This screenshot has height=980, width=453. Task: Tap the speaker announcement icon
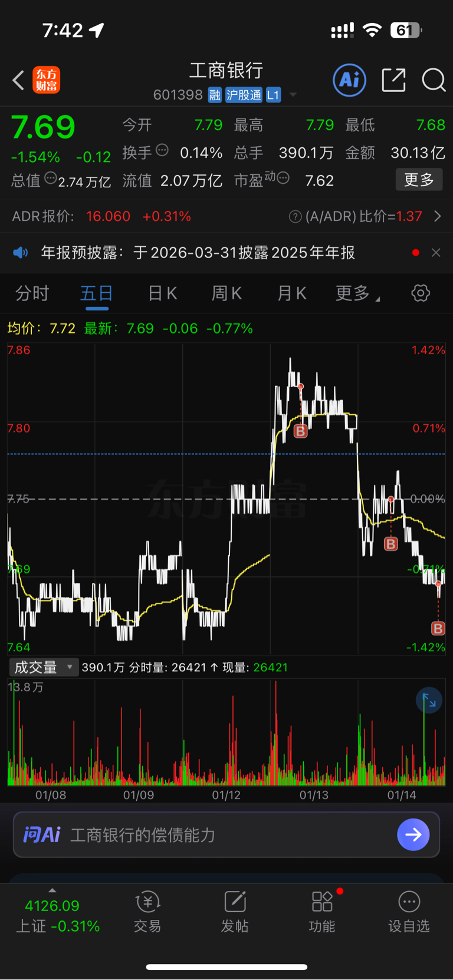point(21,253)
